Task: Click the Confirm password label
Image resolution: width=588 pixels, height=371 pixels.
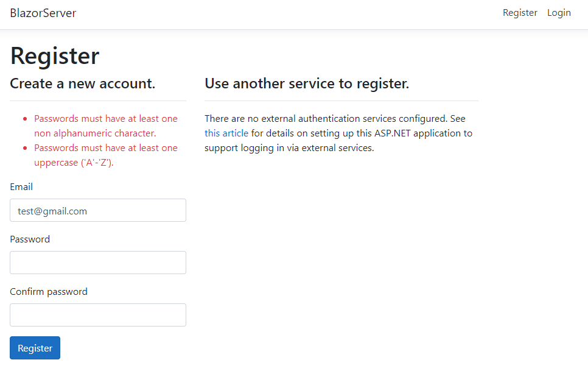Action: pyautogui.click(x=49, y=292)
